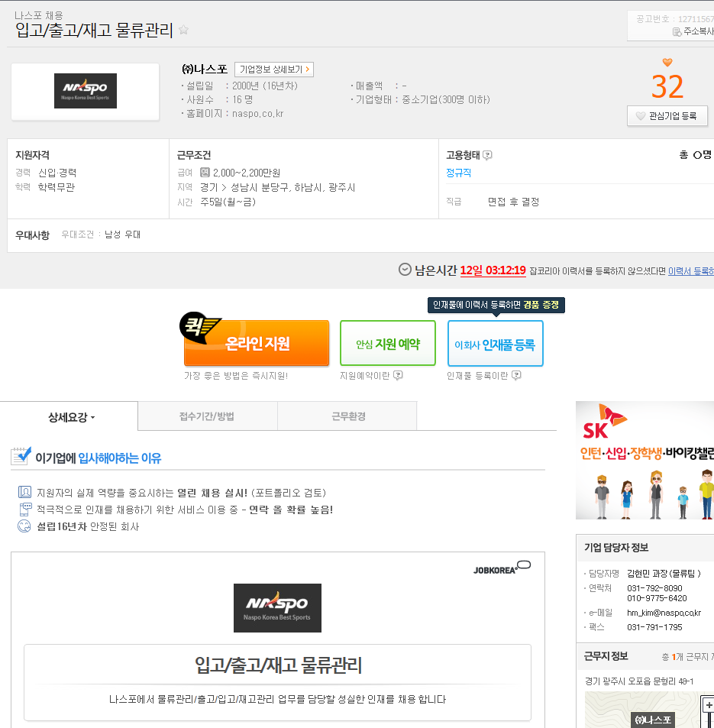Click the JOBKOREA logo in posting
Image resolution: width=714 pixels, height=728 pixels.
502,568
